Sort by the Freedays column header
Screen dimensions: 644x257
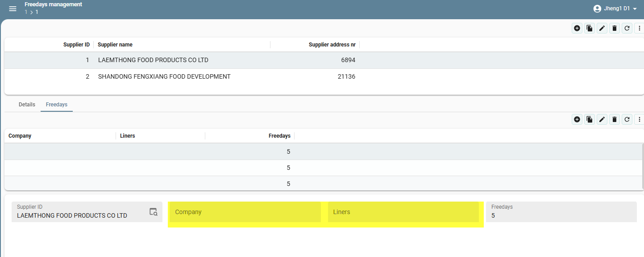point(279,136)
